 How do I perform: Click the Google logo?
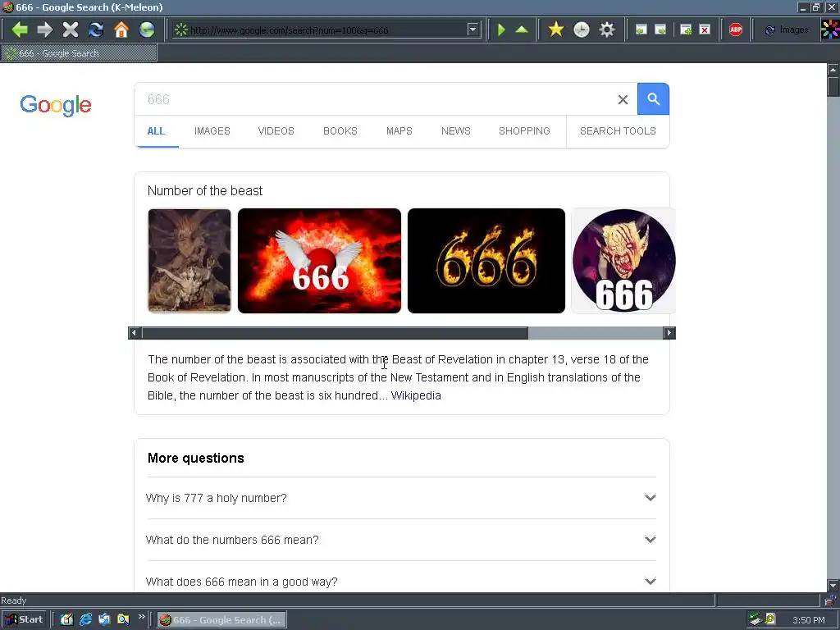point(56,104)
